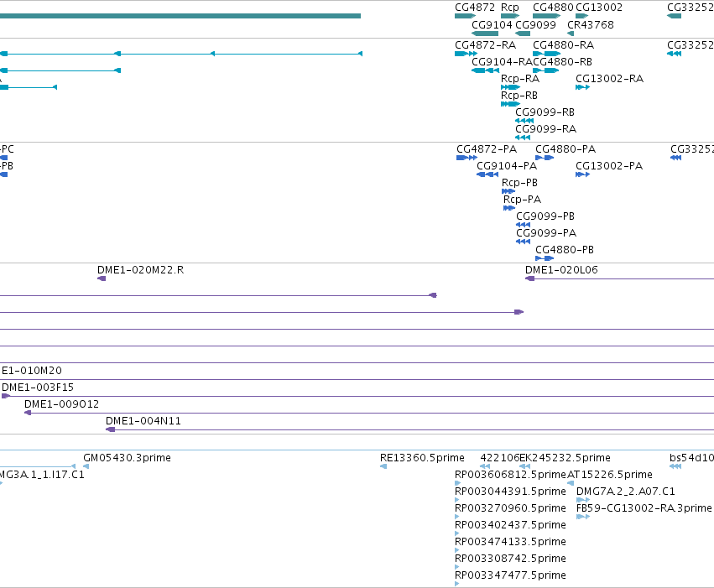This screenshot has height=588, width=714.
Task: Open BAC clone DME1-004N11
Action: pyautogui.click(x=143, y=421)
